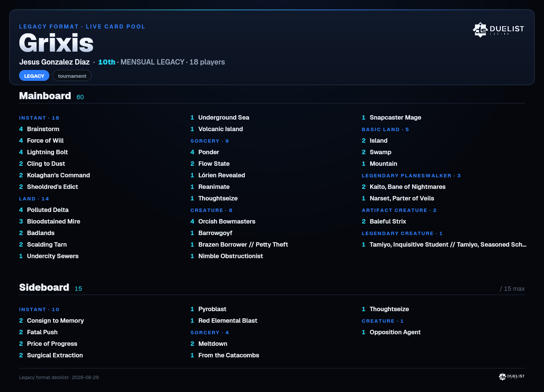
Task: Click the Duelist logo in the header
Action: click(498, 30)
